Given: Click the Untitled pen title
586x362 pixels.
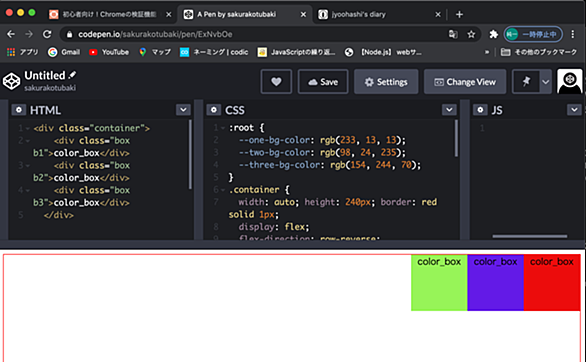Looking at the screenshot, I should coord(45,75).
